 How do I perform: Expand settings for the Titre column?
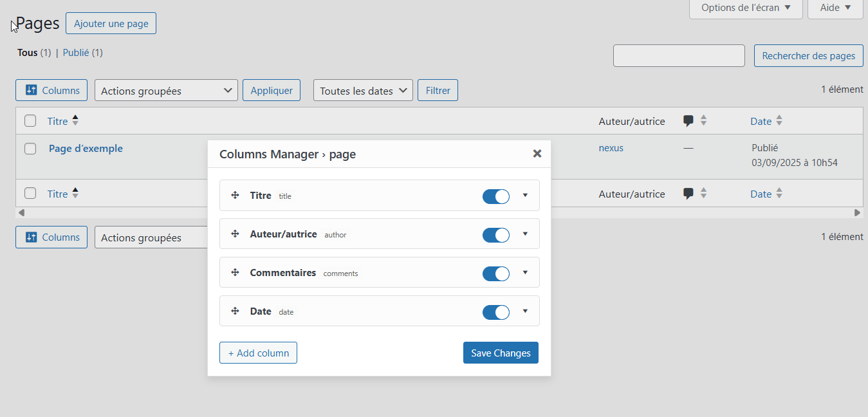click(x=525, y=195)
